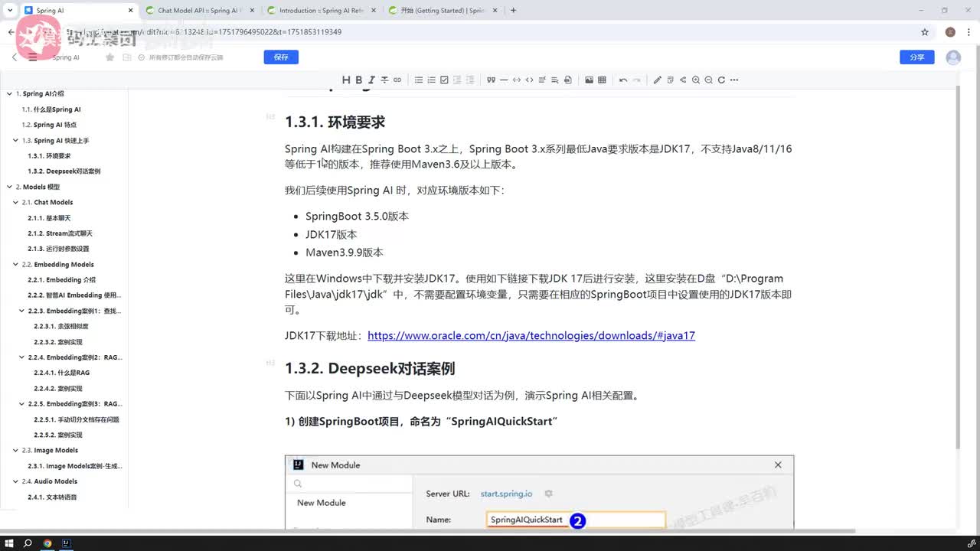Open the Oracle JDK17 download link

531,335
